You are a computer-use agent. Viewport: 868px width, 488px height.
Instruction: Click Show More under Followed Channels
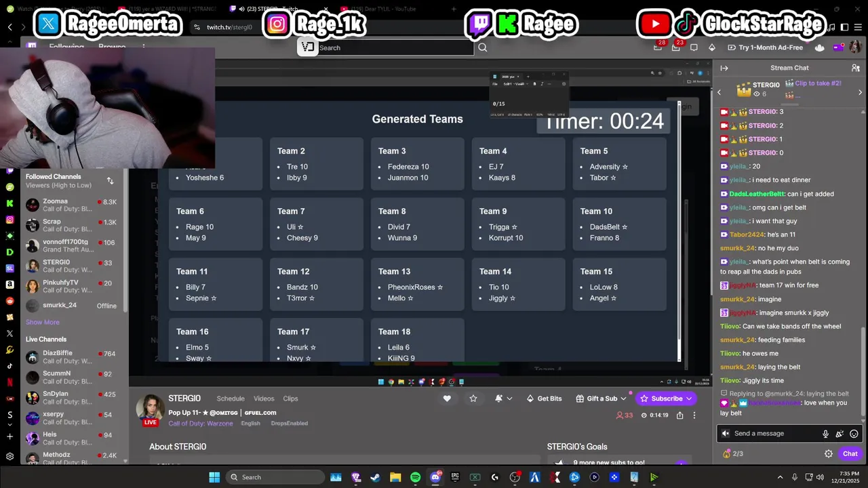point(43,323)
